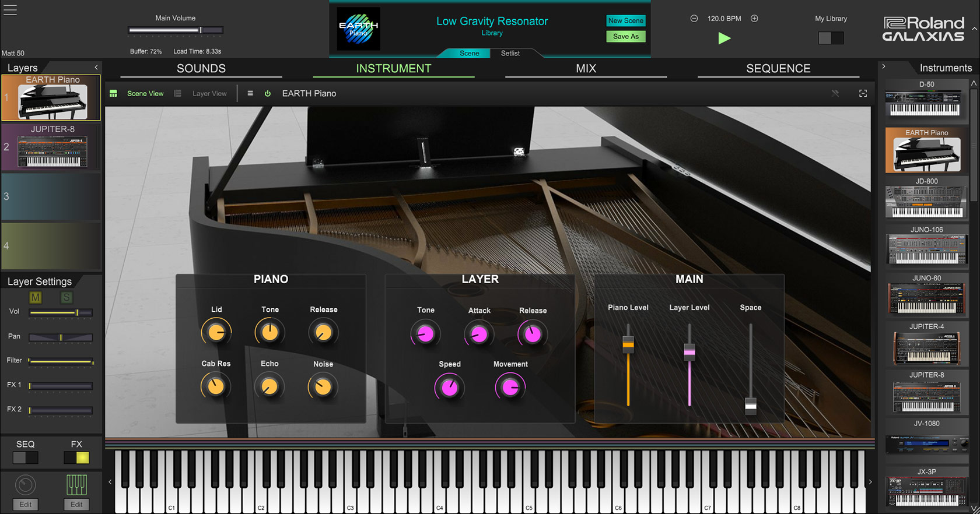Select empty layer slot 4
The image size is (980, 514).
51,245
